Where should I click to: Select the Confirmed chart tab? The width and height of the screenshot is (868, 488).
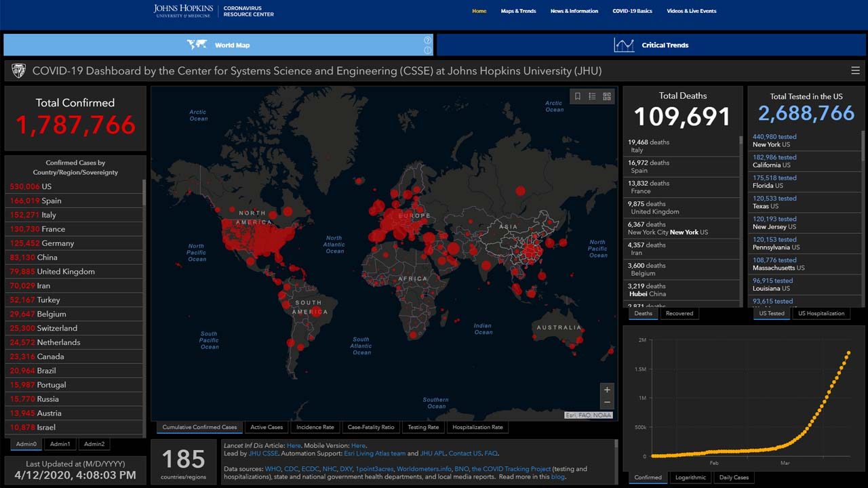[x=648, y=477]
